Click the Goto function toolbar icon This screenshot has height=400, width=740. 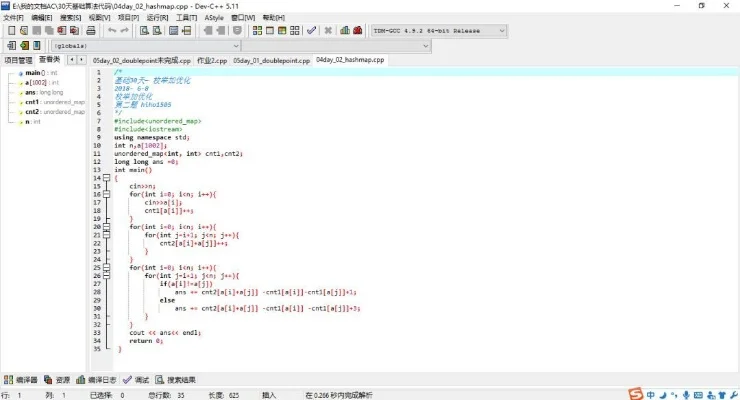(174, 31)
